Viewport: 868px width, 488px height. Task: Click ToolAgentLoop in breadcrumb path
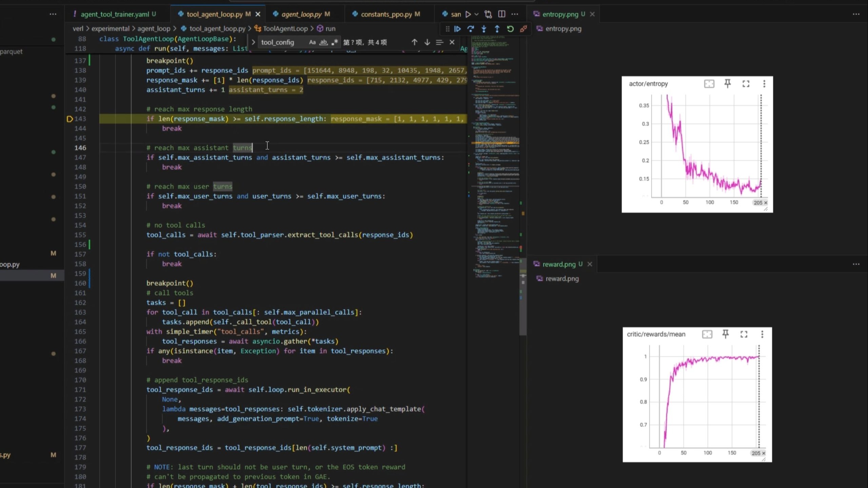pos(285,29)
